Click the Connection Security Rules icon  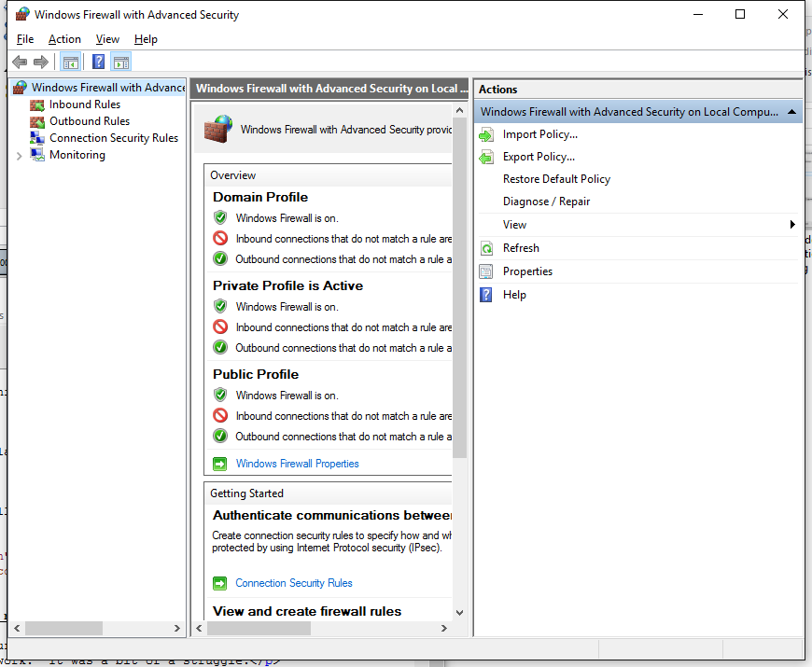click(x=36, y=138)
